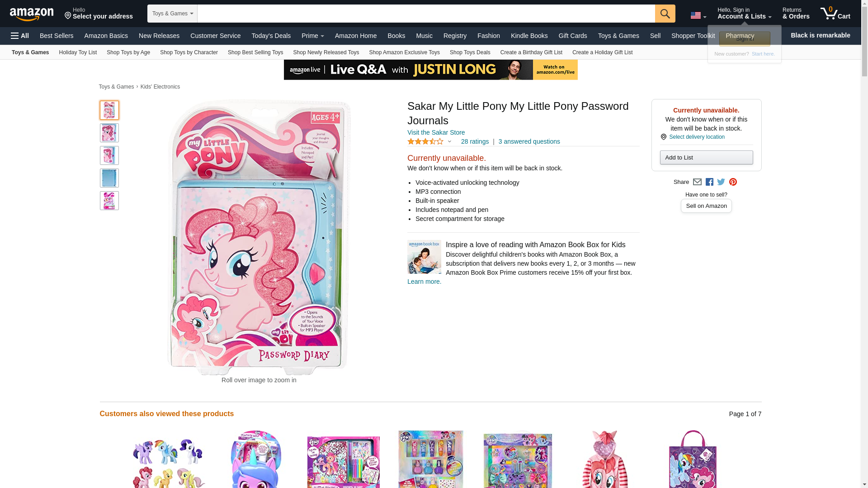Screen dimensions: 868x488
Task: Expand the star rating breakdown arrow
Action: (x=449, y=141)
